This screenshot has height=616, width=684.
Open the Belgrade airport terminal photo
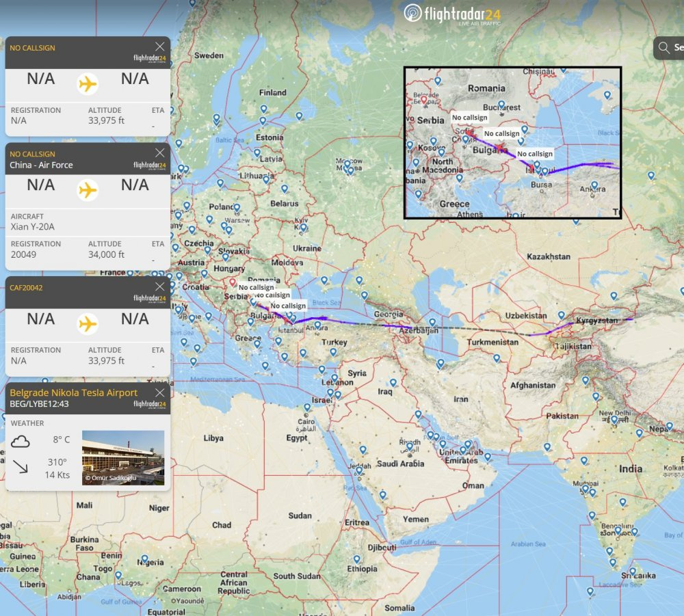(123, 457)
